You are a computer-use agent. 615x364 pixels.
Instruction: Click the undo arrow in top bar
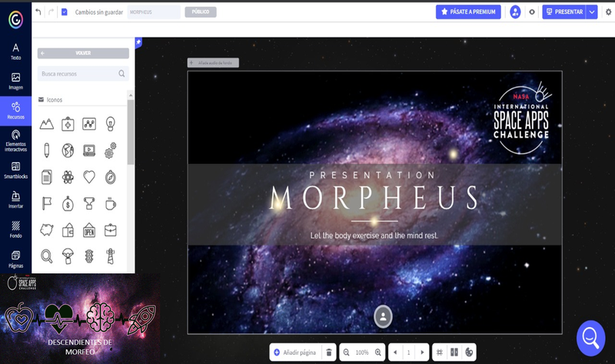[38, 12]
